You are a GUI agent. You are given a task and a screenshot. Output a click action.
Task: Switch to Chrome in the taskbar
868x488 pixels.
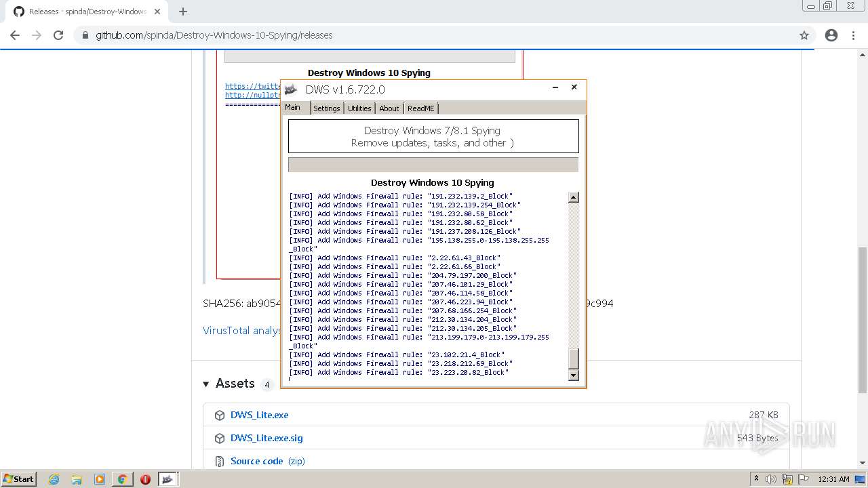click(122, 479)
